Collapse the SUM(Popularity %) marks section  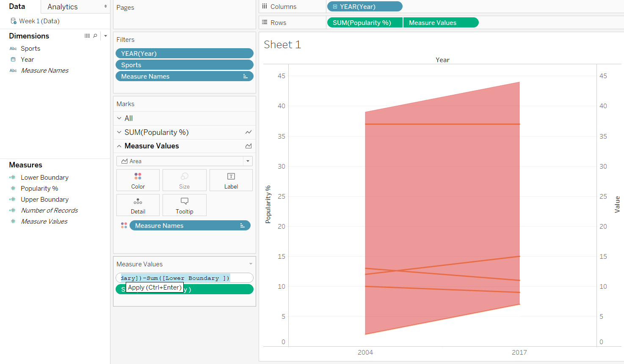(x=119, y=132)
